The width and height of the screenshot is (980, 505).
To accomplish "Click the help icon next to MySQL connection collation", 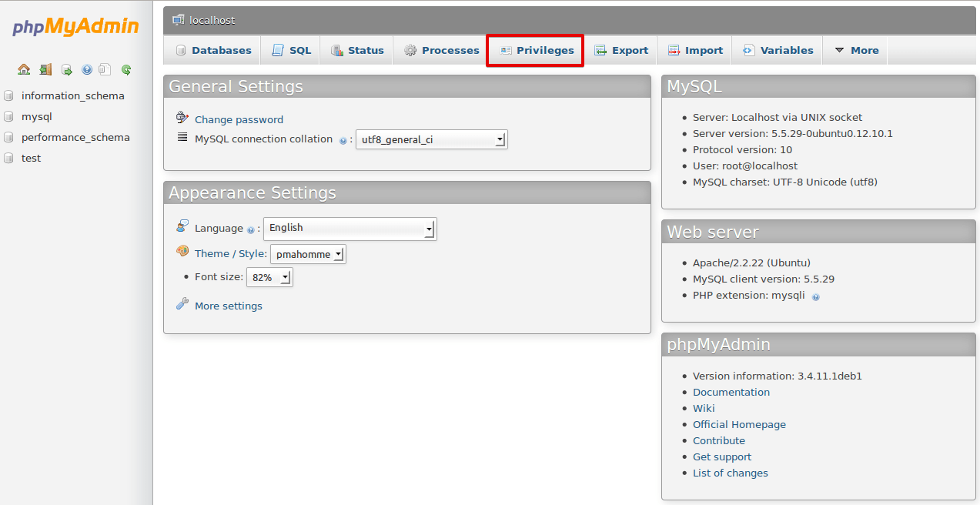I will [343, 141].
